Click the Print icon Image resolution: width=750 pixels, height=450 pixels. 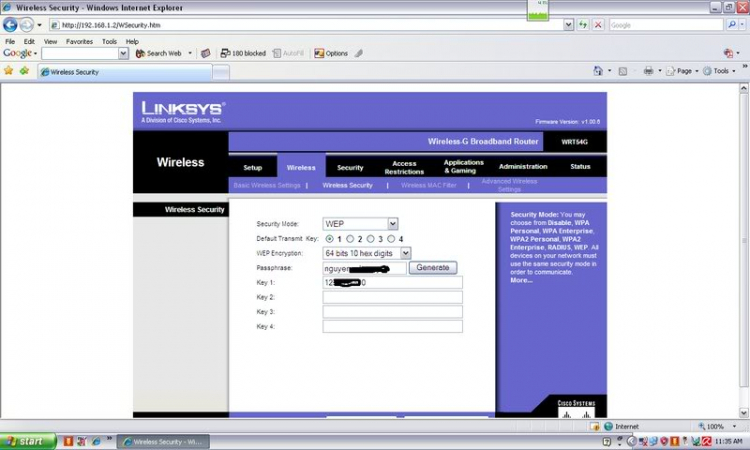click(648, 71)
